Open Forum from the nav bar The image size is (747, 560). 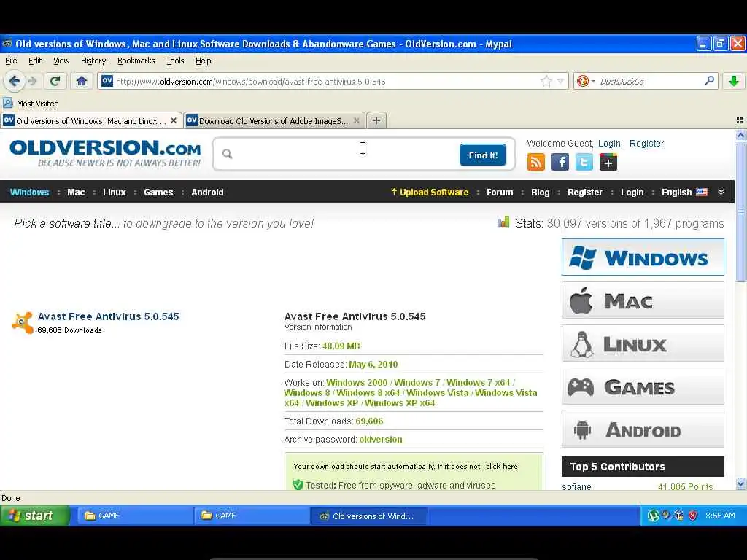coord(500,192)
